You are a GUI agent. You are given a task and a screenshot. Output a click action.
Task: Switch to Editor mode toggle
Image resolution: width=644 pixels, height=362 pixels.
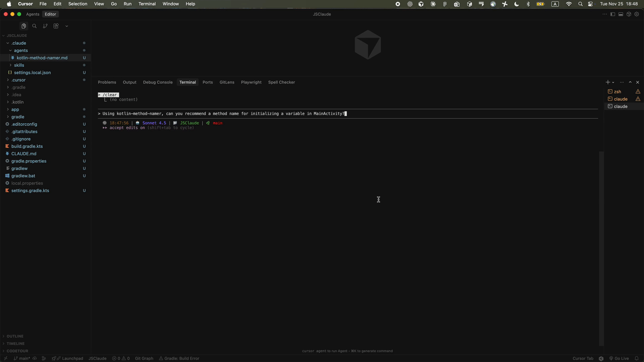click(50, 14)
